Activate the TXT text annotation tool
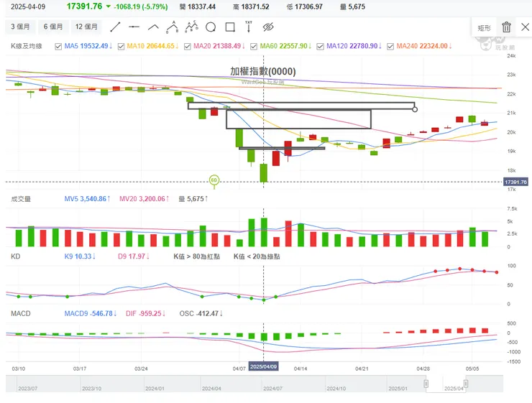 (249, 27)
